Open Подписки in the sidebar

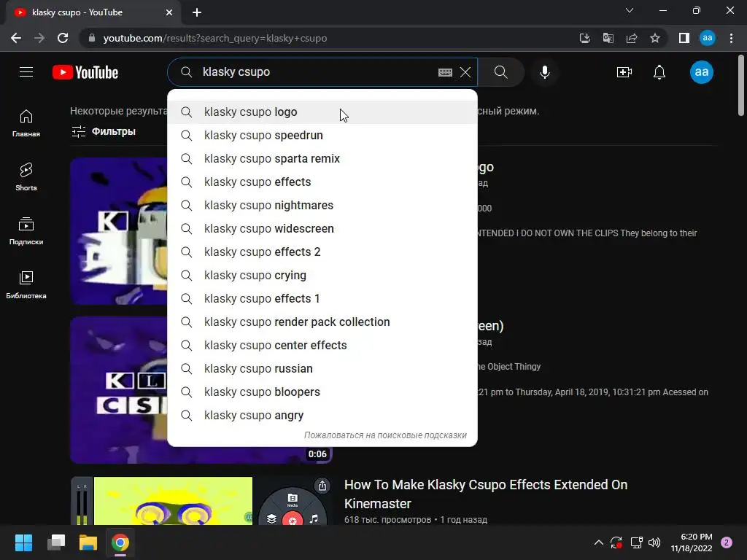tap(26, 231)
